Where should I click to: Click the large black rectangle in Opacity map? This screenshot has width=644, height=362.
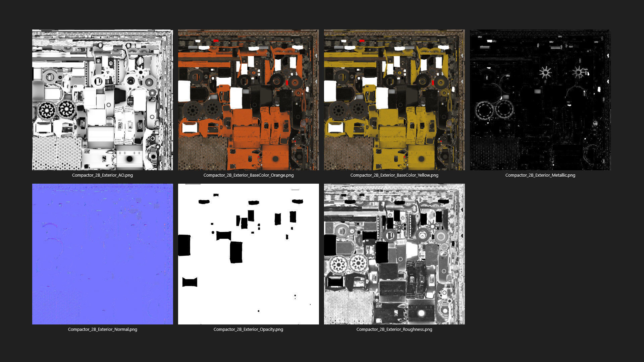[x=236, y=252]
